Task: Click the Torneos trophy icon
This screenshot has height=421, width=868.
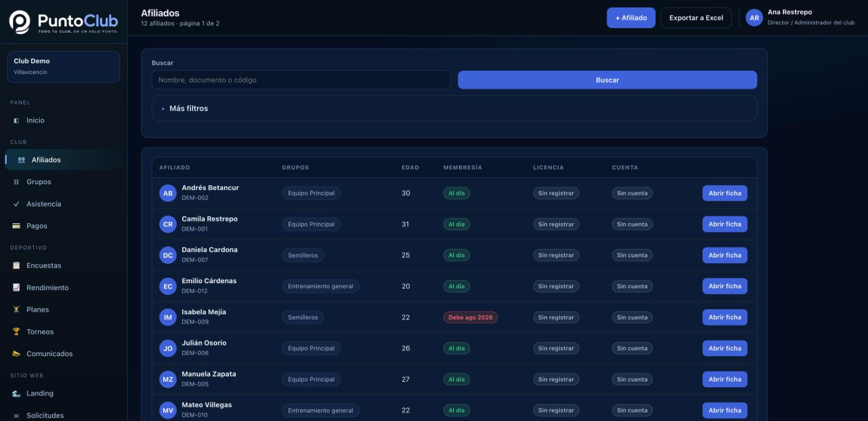Action: click(16, 332)
